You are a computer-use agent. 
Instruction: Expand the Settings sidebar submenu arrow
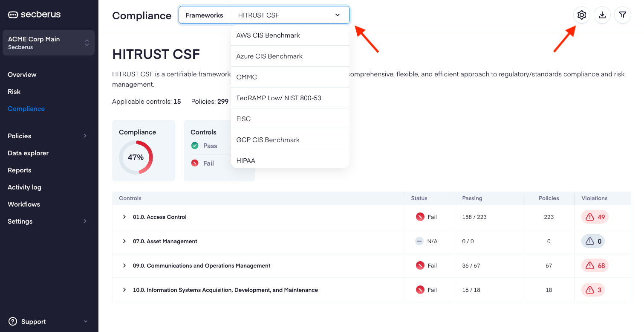coord(85,221)
